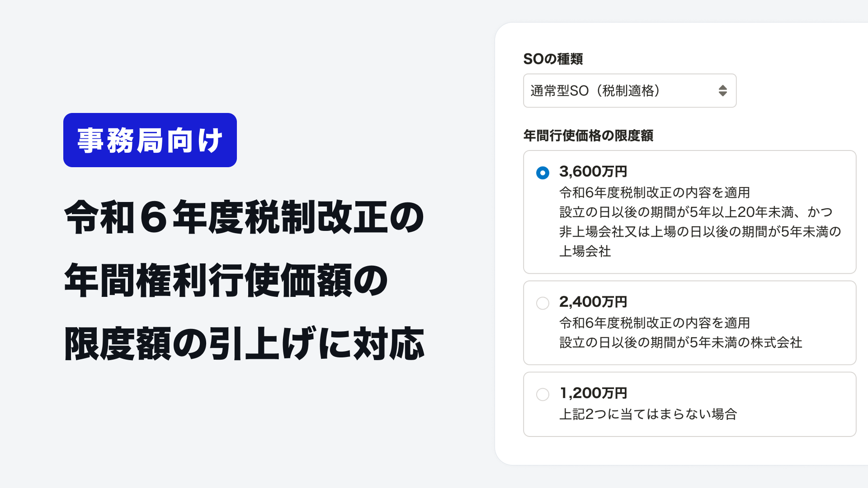Click the 通常型SO（税制適格） selected value

(x=595, y=91)
